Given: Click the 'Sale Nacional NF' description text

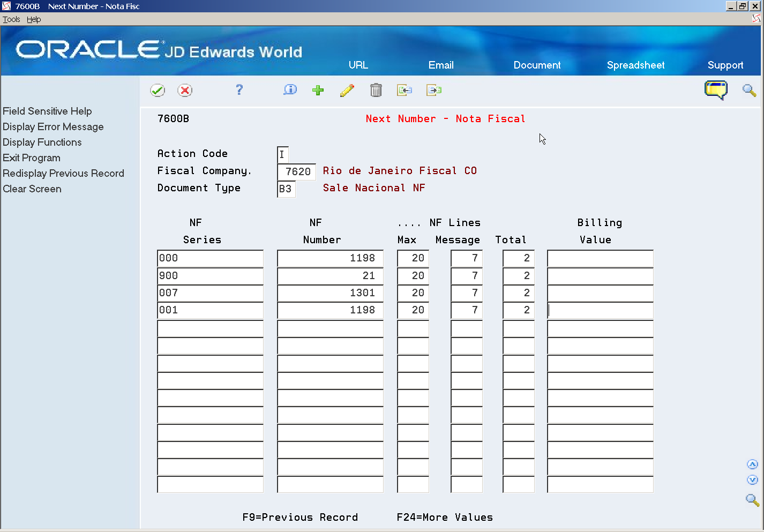Looking at the screenshot, I should [374, 188].
